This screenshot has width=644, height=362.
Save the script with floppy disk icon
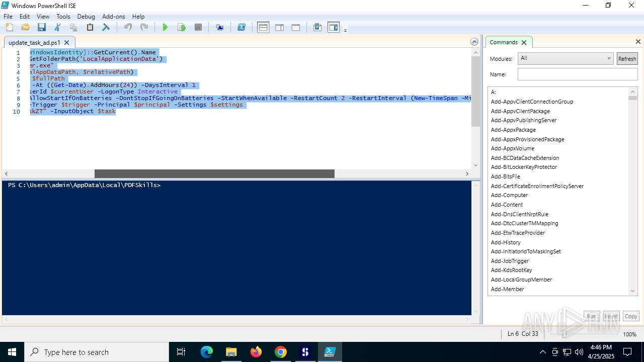click(x=42, y=28)
